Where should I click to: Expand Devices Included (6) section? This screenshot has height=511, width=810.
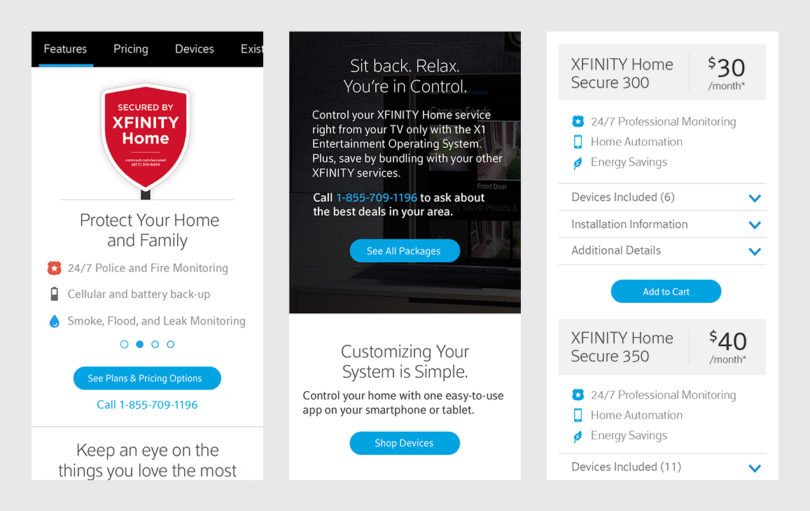point(662,197)
